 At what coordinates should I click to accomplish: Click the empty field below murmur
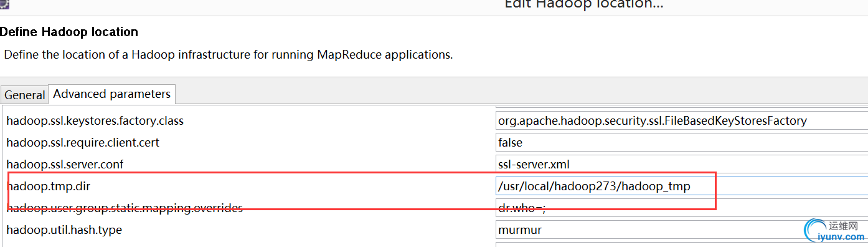(x=682, y=245)
